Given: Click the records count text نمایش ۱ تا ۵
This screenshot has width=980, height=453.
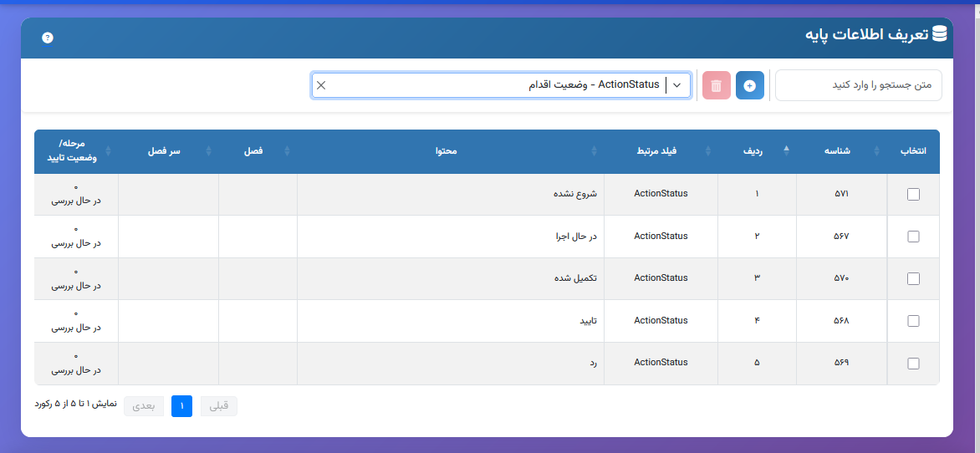Looking at the screenshot, I should pyautogui.click(x=75, y=404).
